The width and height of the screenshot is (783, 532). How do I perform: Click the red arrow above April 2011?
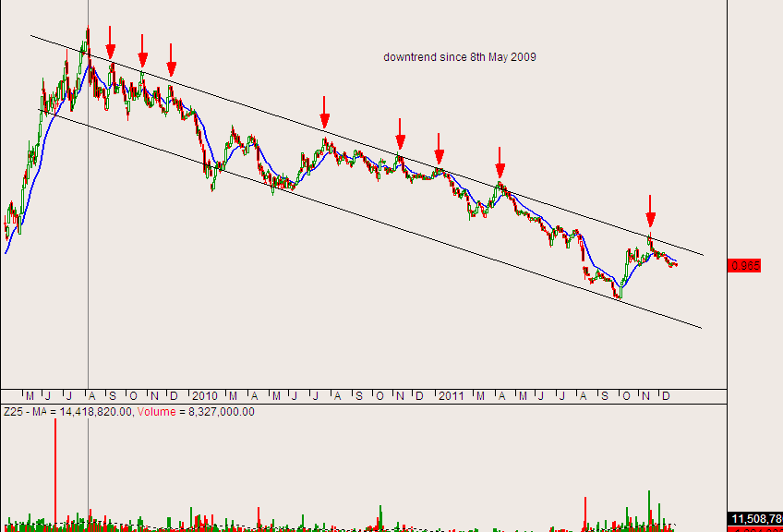point(500,163)
